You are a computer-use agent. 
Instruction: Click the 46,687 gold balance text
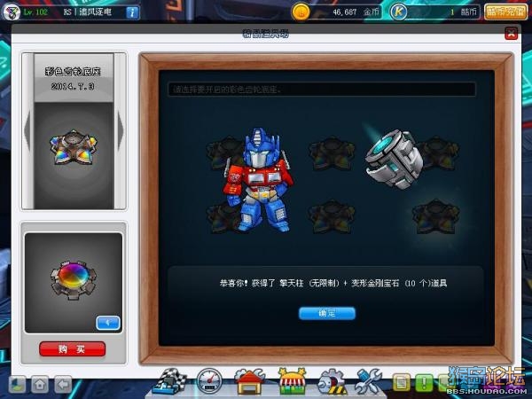[345, 12]
